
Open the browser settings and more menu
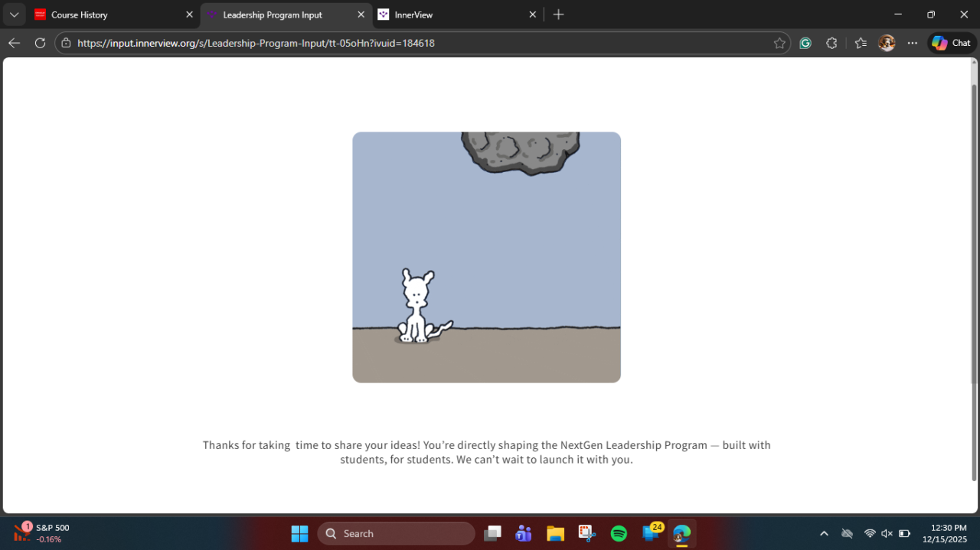(912, 44)
